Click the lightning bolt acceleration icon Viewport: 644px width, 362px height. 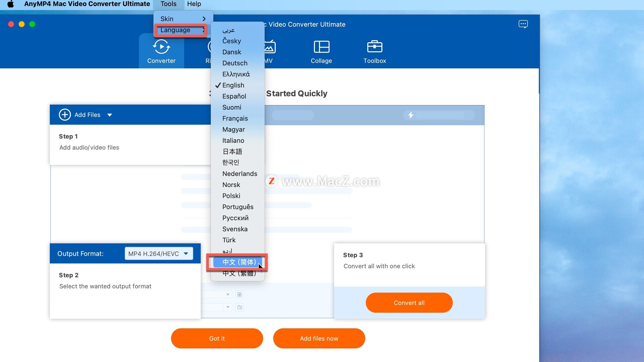(411, 115)
